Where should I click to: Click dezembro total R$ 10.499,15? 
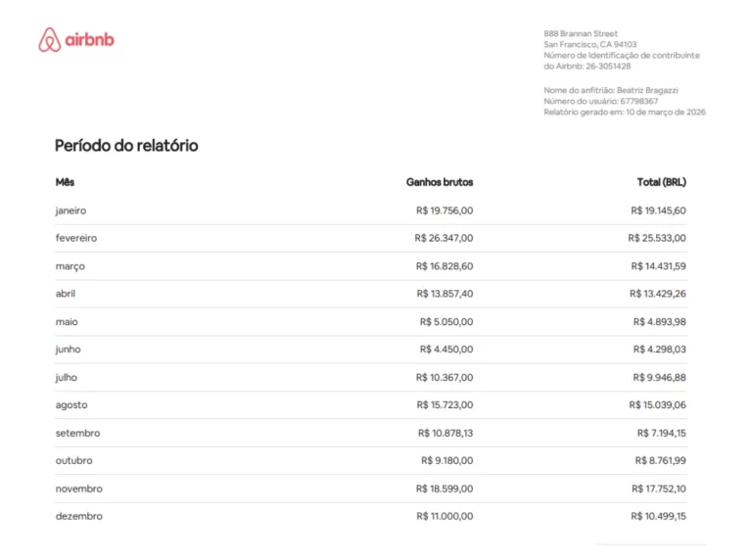pos(658,517)
